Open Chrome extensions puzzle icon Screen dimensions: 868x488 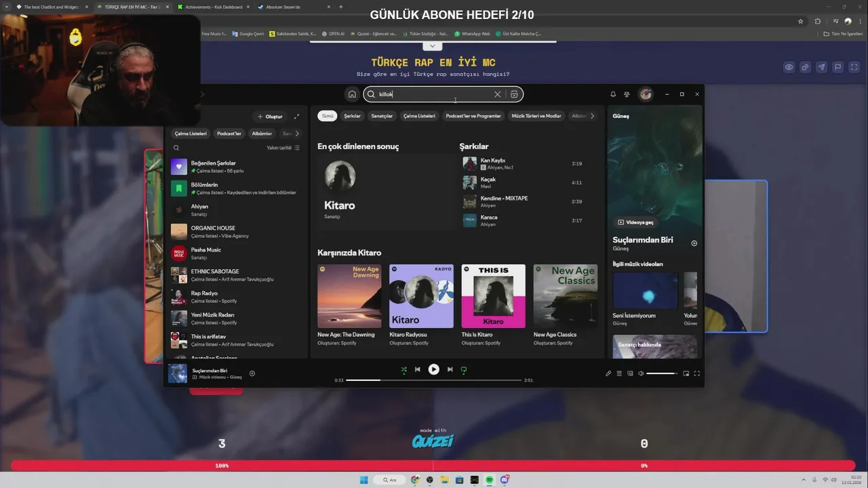click(x=817, y=21)
